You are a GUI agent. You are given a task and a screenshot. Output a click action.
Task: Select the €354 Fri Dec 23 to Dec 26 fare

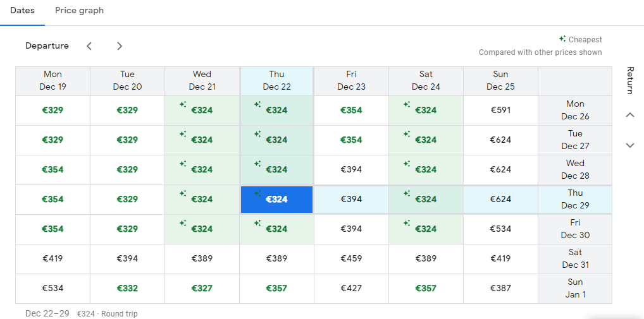pos(351,110)
